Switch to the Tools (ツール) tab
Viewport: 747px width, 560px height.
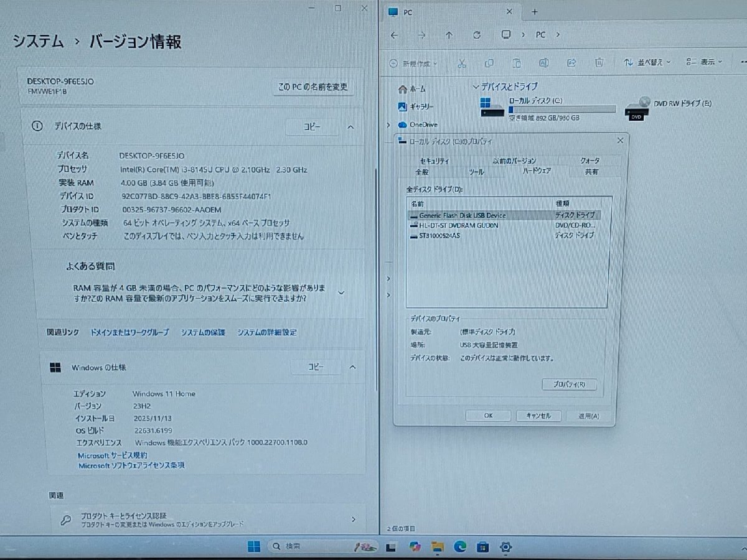476,172
